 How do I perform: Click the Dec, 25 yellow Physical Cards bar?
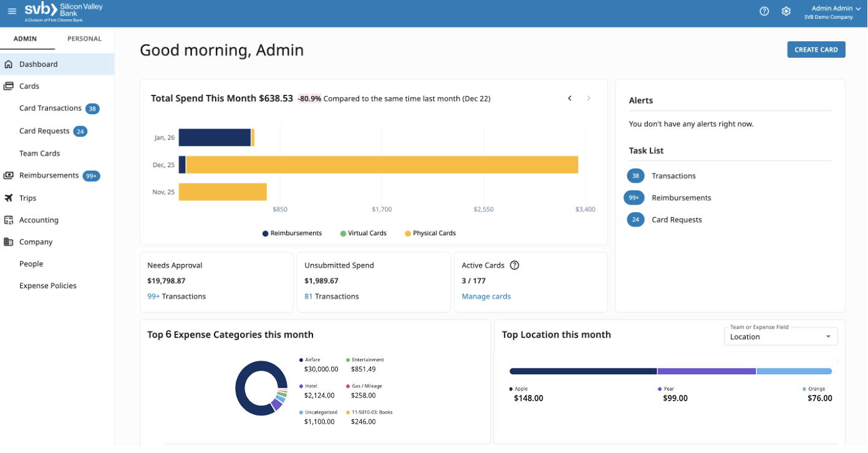pyautogui.click(x=382, y=165)
